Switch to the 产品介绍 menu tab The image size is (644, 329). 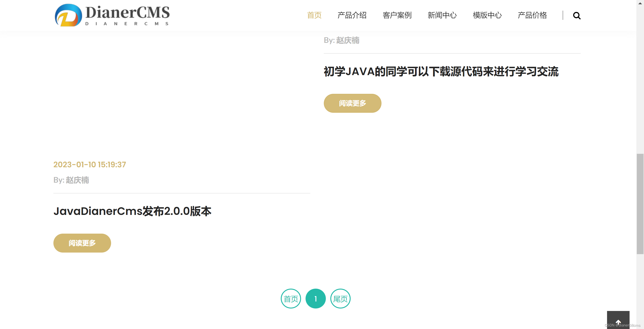[352, 15]
